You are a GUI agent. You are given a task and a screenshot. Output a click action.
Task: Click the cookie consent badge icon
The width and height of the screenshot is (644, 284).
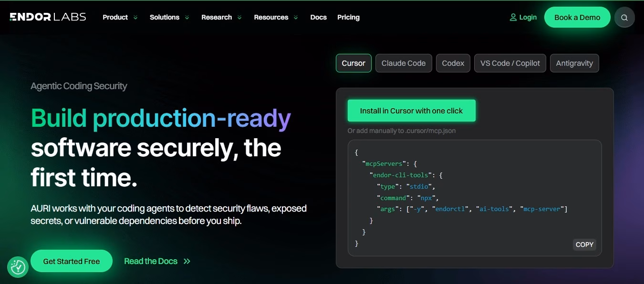tap(18, 267)
